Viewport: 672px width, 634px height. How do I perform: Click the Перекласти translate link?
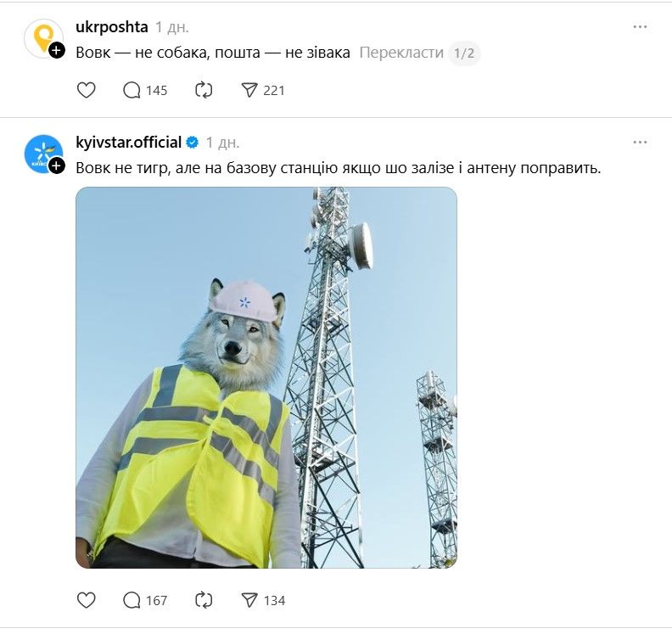(x=401, y=53)
